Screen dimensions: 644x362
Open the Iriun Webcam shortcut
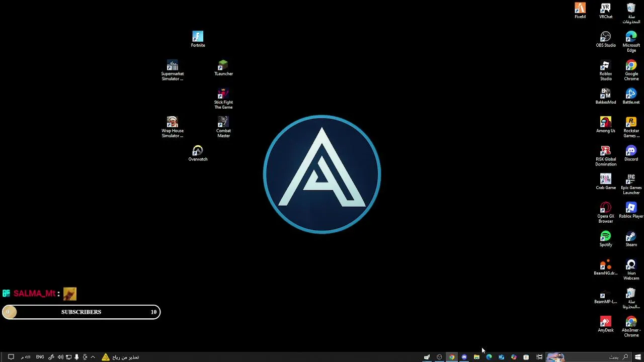click(631, 269)
